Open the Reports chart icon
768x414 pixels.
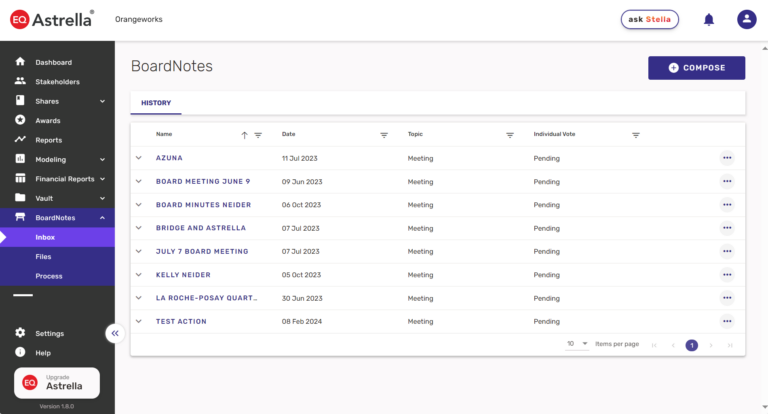coord(20,140)
